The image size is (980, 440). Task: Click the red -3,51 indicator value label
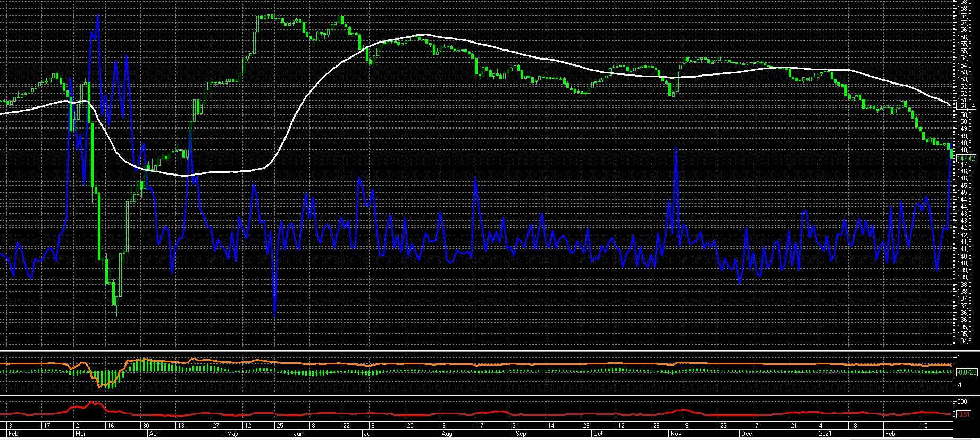click(x=964, y=414)
